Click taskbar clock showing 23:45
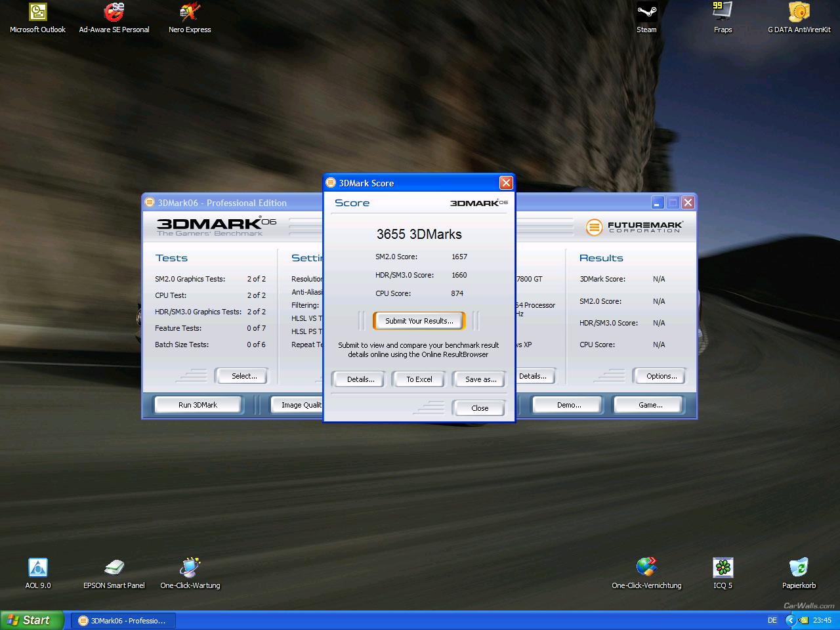Image resolution: width=840 pixels, height=630 pixels. pyautogui.click(x=822, y=620)
